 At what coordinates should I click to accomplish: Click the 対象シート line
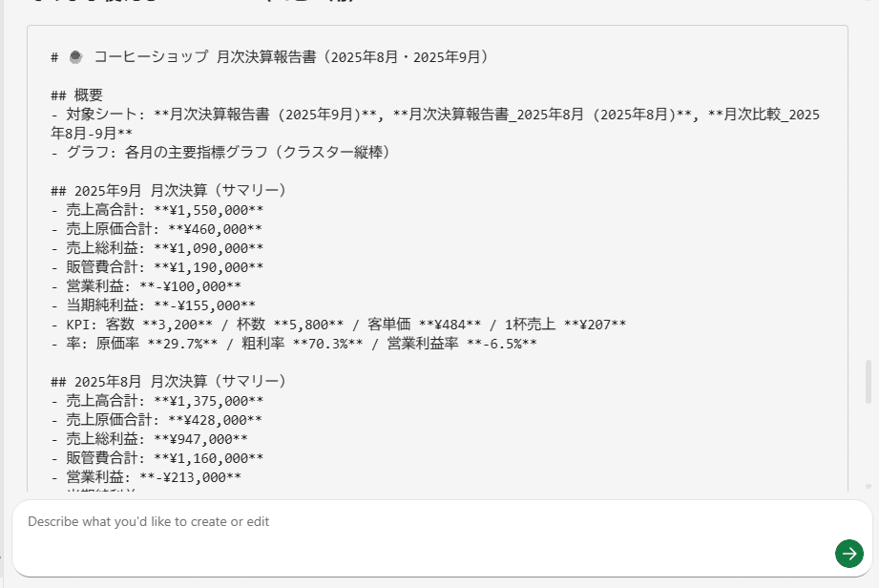point(382,115)
